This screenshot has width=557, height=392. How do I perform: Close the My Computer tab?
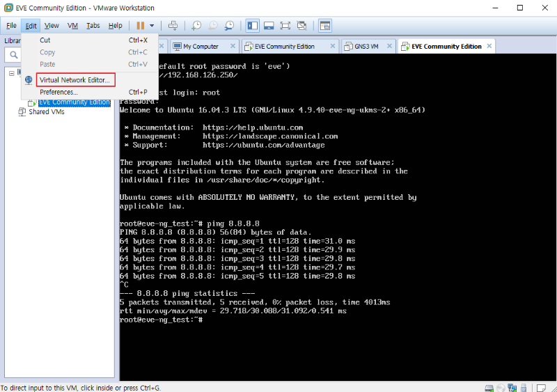[x=232, y=47]
